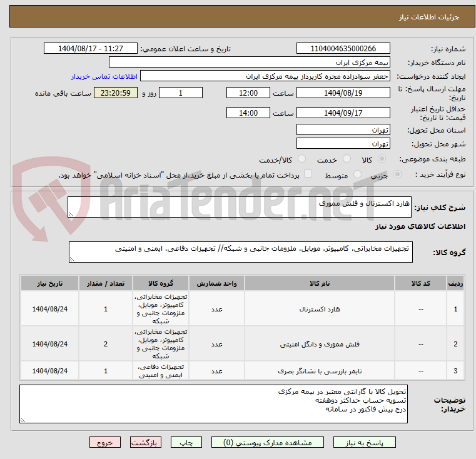The width and height of the screenshot is (476, 459).
Task: Select the تایمر بازرسی با نشانگر بصری cell
Action: pos(320,371)
